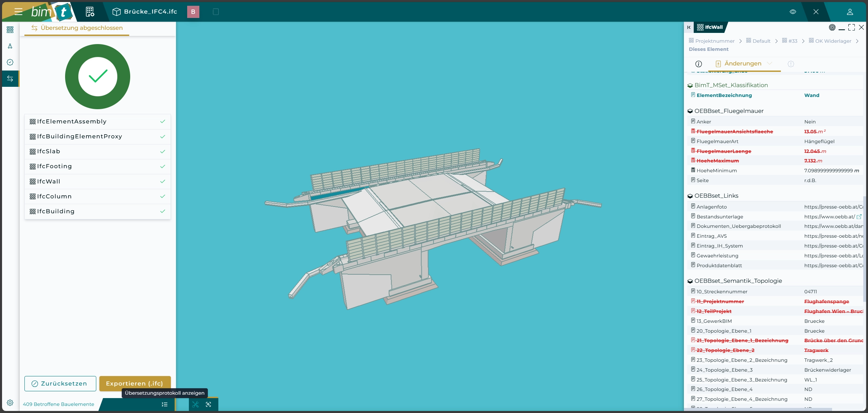Click the zoom-to-selection icon at bottom

(209, 404)
